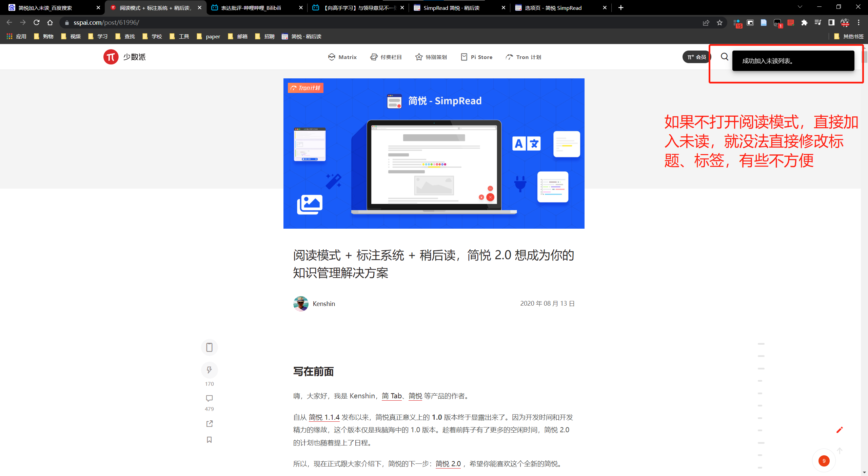Follow the 简悦 2.0 link

(x=448, y=464)
